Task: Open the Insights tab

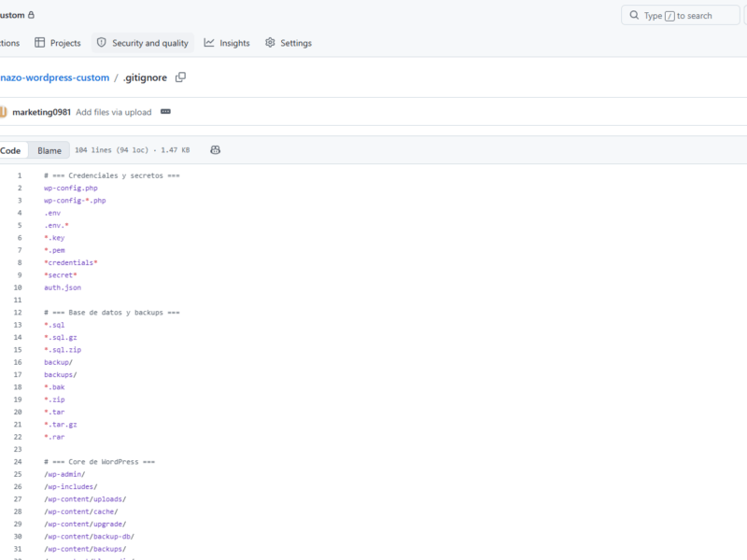Action: 227,43
